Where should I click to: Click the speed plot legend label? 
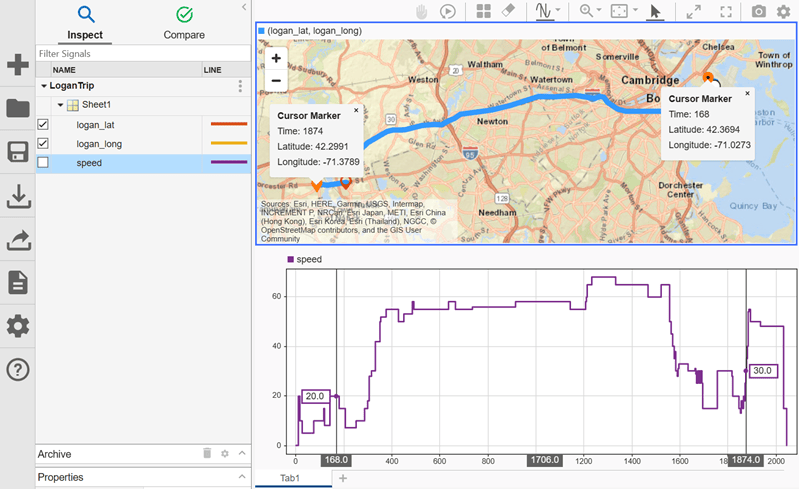coord(309,259)
